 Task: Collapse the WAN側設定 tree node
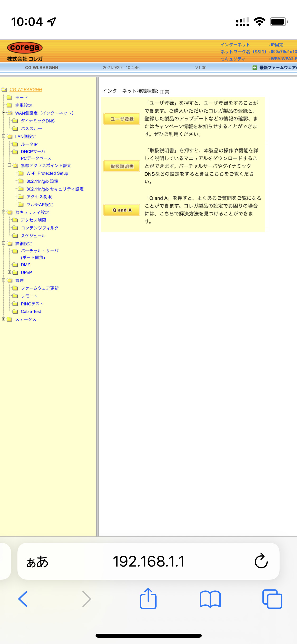coord(4,113)
